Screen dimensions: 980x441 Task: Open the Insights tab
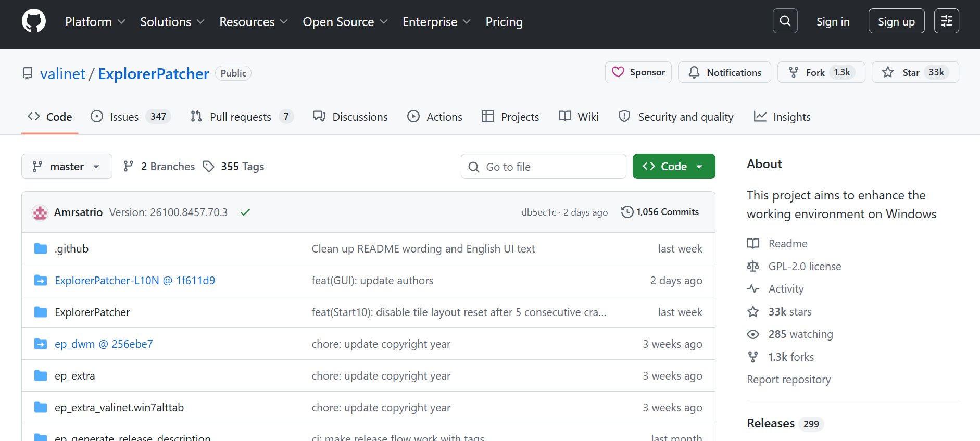point(782,117)
